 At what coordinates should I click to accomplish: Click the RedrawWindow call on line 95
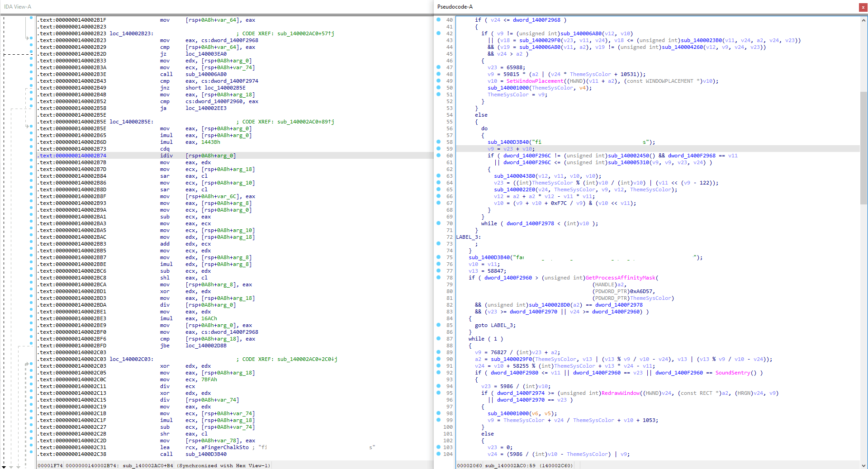click(620, 393)
